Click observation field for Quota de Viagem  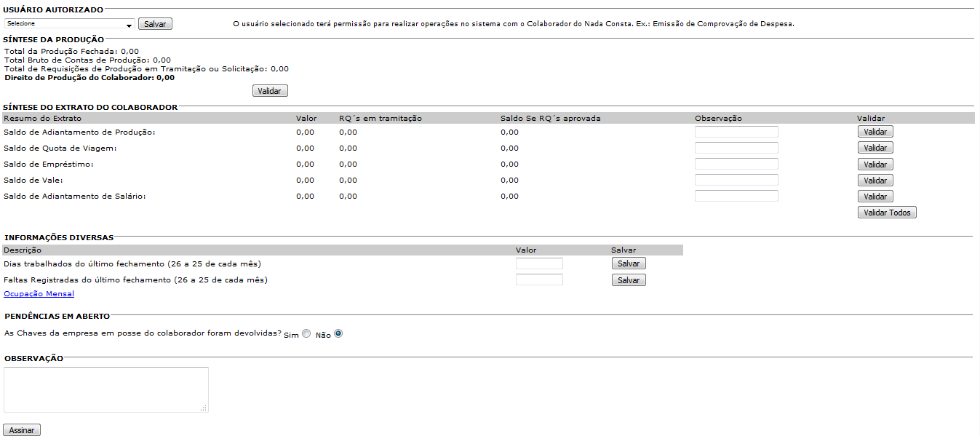pyautogui.click(x=736, y=148)
